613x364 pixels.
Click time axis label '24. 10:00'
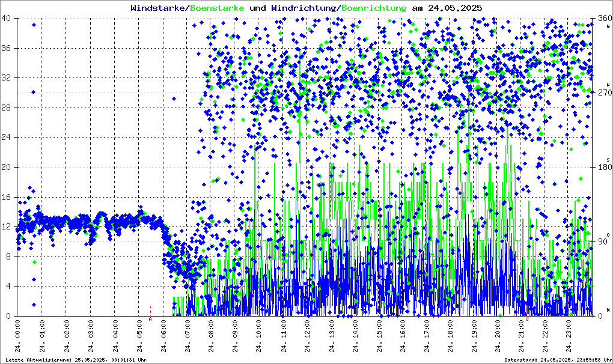259,336
